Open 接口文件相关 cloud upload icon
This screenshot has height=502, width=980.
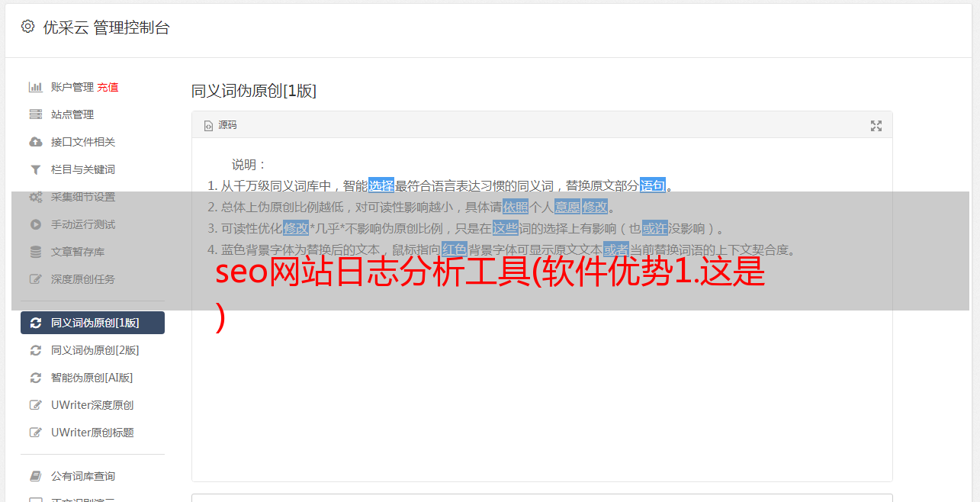35,142
